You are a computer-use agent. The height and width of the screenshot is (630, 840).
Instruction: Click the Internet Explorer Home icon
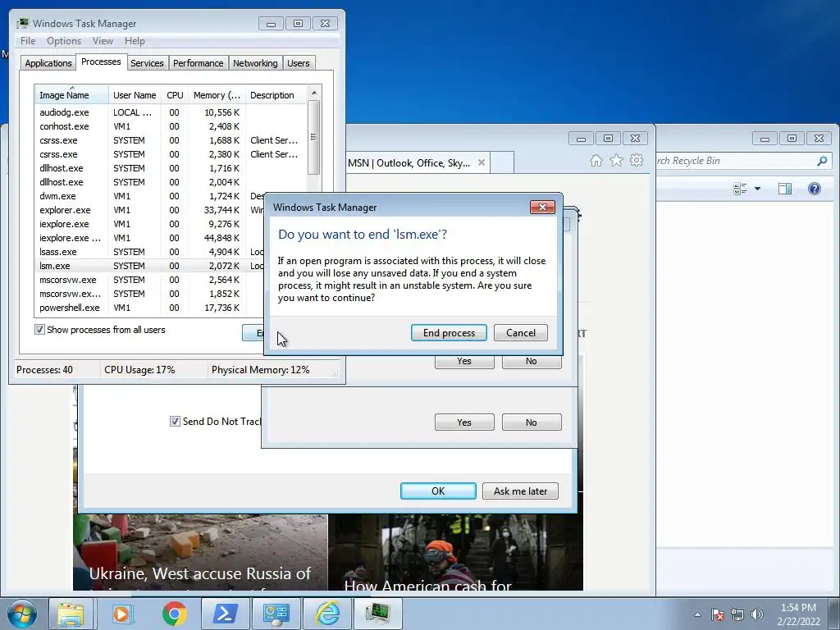(x=596, y=160)
